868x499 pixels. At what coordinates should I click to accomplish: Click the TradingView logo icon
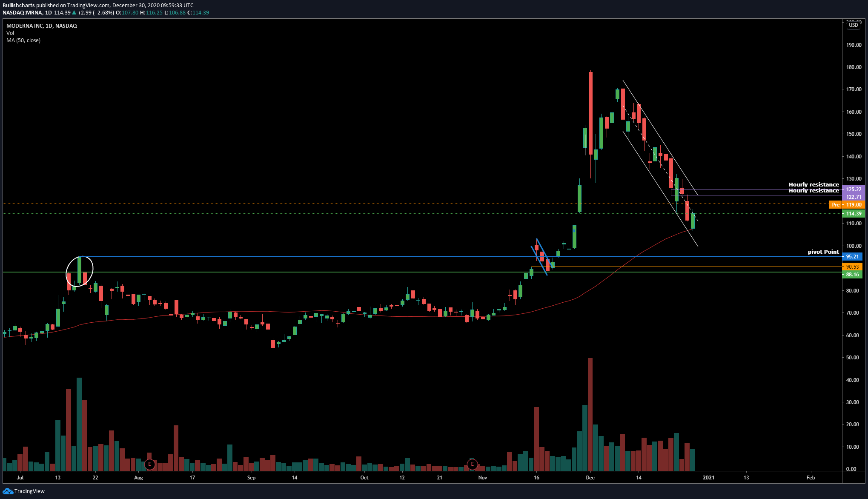coord(8,491)
